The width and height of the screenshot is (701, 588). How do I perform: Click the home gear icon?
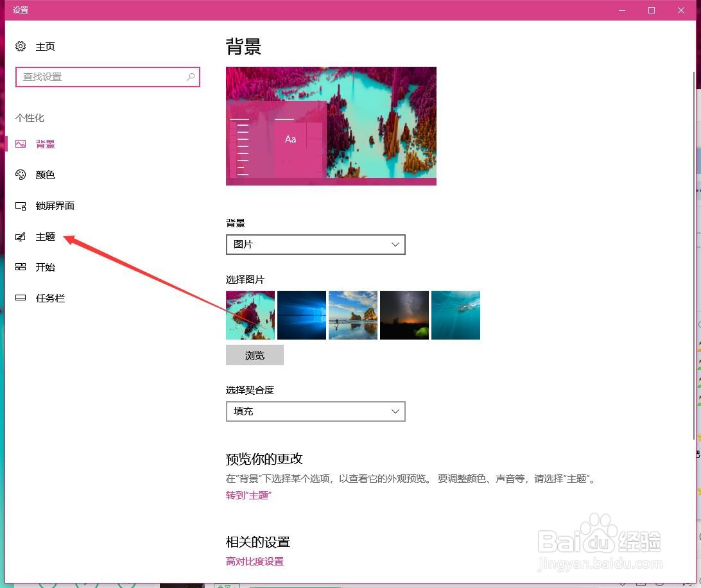pos(21,46)
